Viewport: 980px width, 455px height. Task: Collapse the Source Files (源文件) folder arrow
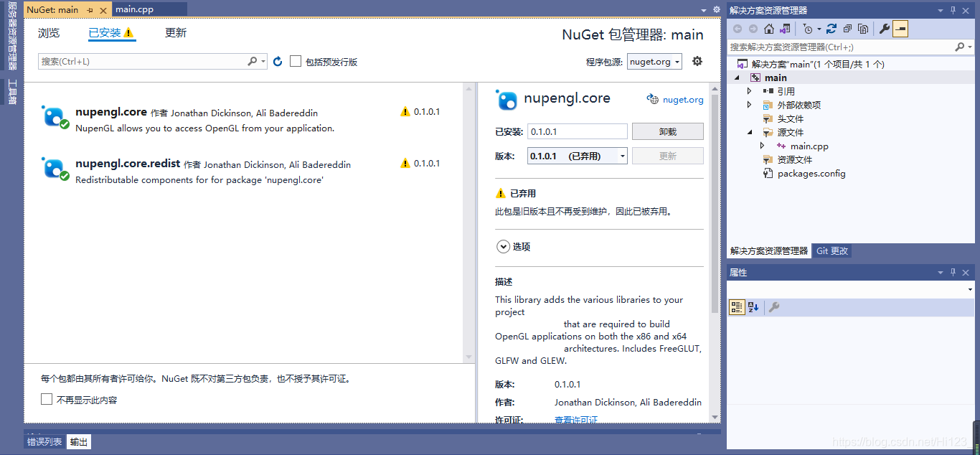(x=749, y=132)
